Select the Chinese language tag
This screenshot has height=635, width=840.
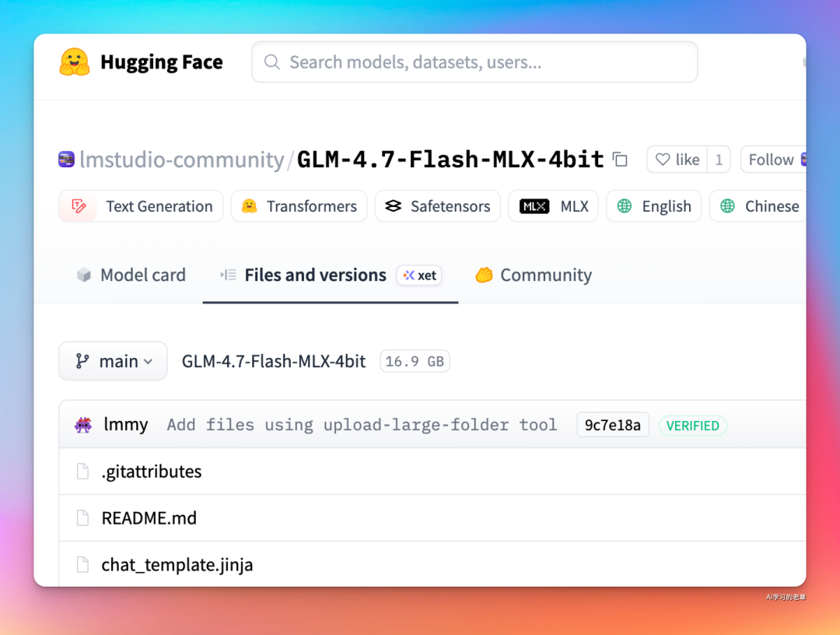click(x=758, y=206)
